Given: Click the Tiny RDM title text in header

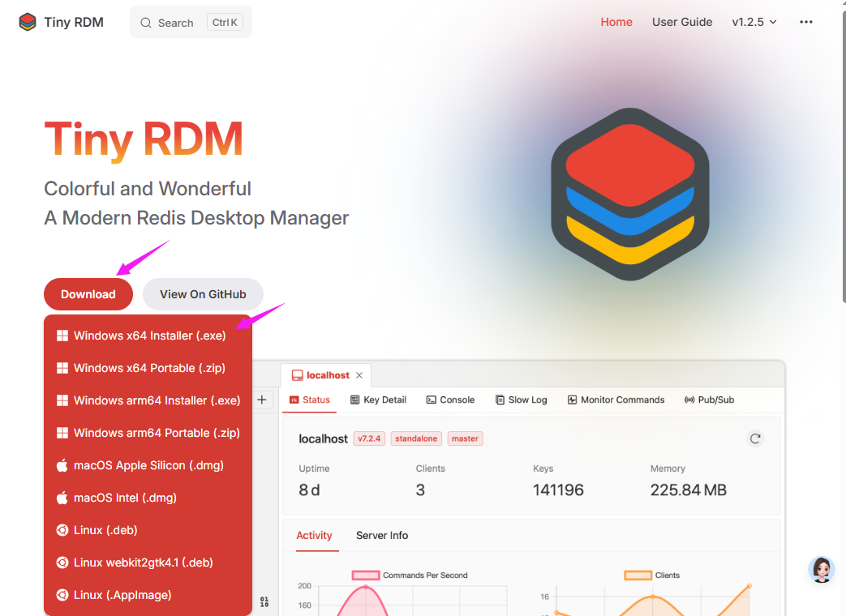Looking at the screenshot, I should coord(74,22).
